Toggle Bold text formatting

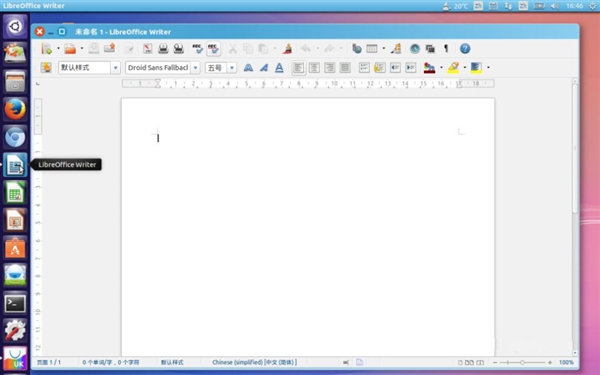click(248, 68)
